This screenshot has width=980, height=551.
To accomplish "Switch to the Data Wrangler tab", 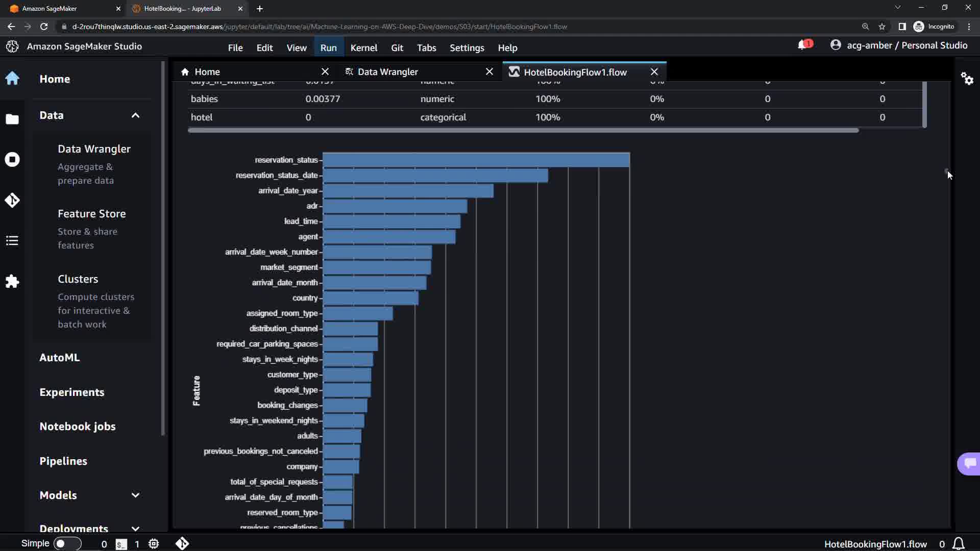I will click(387, 72).
